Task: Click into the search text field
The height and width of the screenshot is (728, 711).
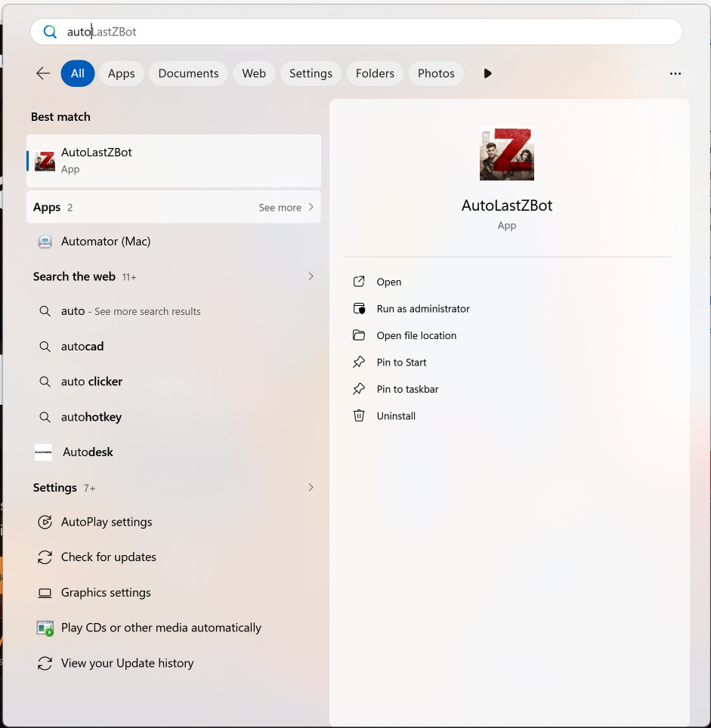Action: [356, 32]
